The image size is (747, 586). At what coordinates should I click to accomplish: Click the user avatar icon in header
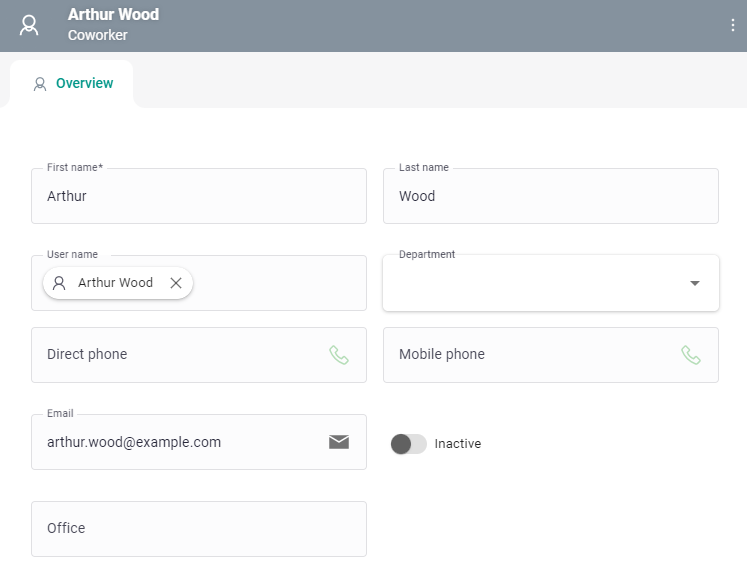click(30, 25)
